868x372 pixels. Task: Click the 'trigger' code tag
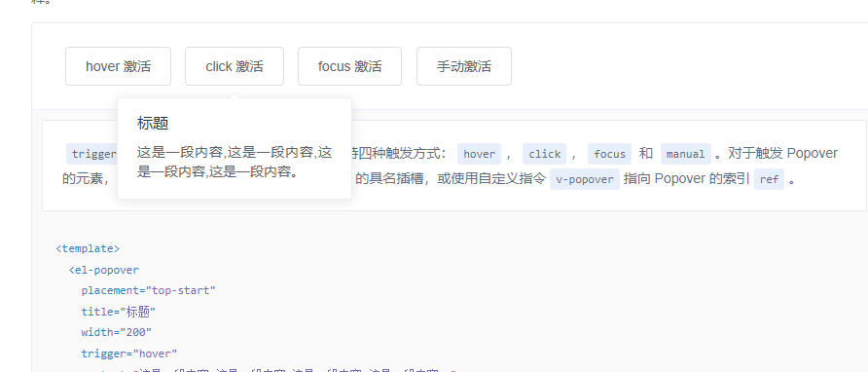[x=92, y=154]
